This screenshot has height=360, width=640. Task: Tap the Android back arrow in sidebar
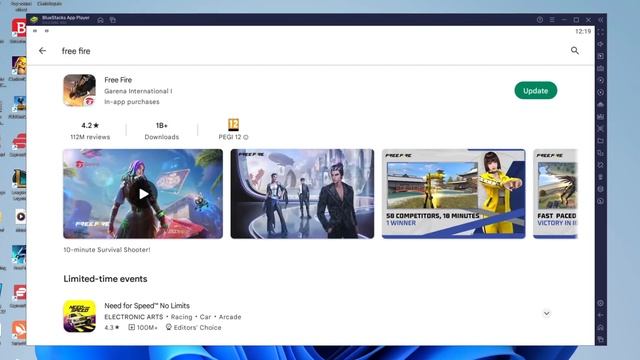[x=600, y=315]
